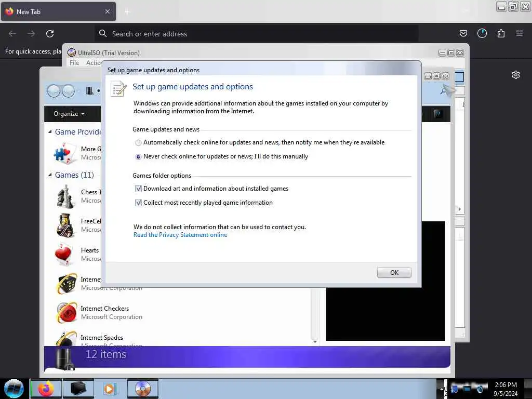
Task: Open Firefox application hamburger menu
Action: pos(520,33)
